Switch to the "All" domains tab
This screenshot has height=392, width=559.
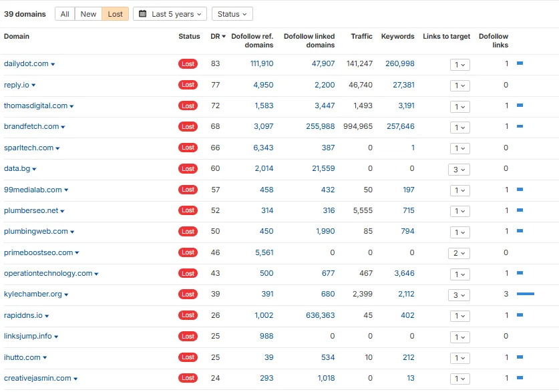coord(64,13)
